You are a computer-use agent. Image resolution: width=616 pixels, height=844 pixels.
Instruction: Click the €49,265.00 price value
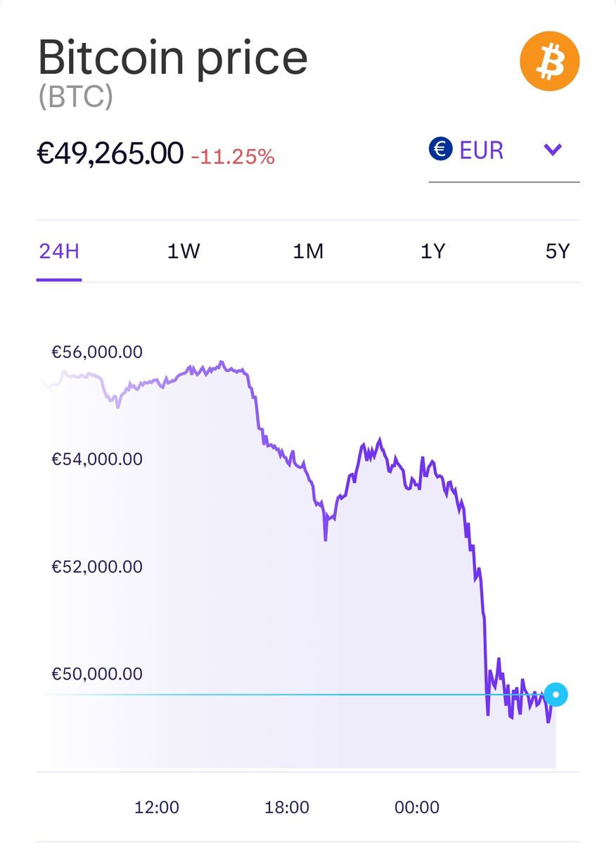(110, 153)
